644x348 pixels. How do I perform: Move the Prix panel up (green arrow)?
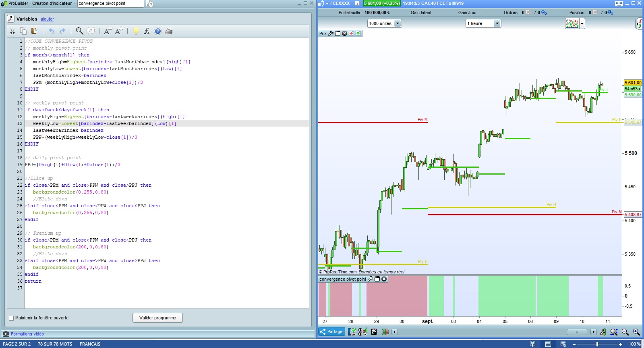(x=358, y=33)
